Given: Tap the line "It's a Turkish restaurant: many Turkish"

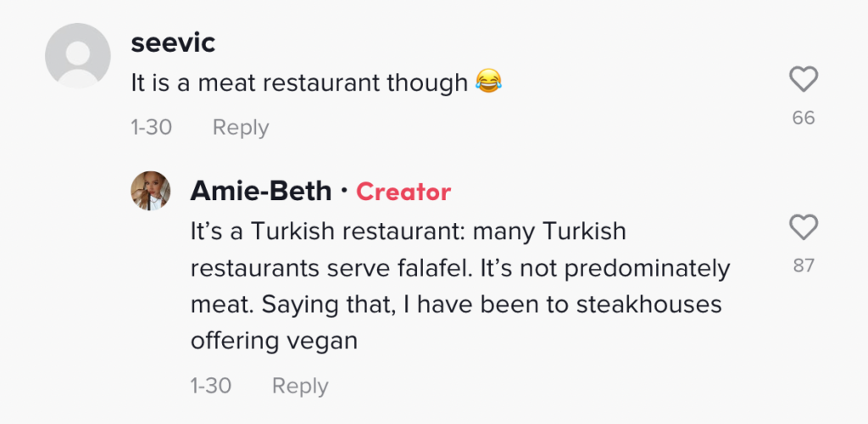Looking at the screenshot, I should 408,232.
